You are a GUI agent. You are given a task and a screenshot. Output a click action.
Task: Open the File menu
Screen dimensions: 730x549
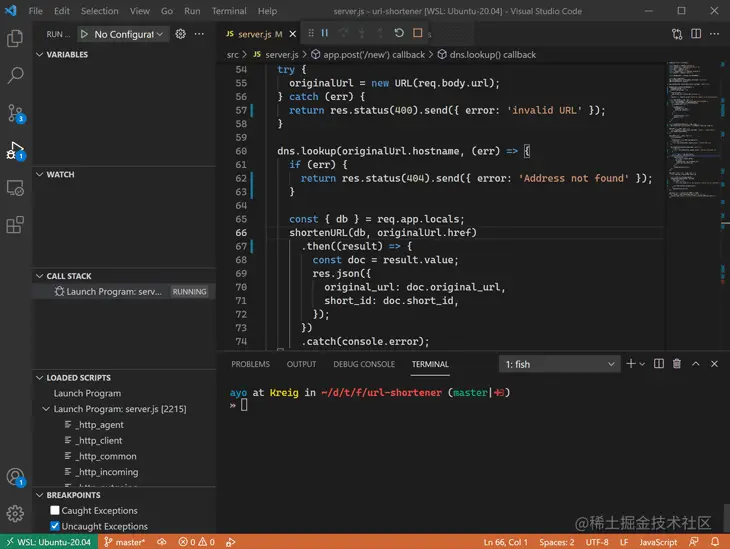click(x=35, y=11)
